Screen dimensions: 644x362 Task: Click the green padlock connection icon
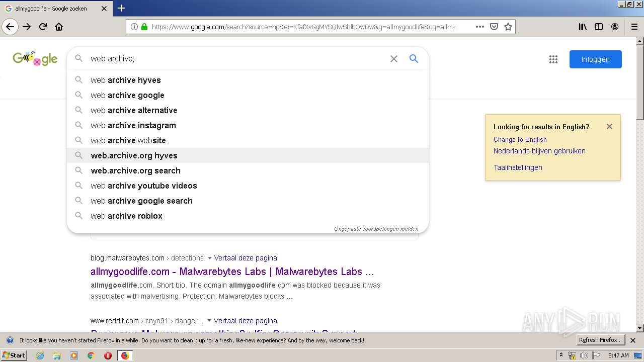(x=144, y=27)
